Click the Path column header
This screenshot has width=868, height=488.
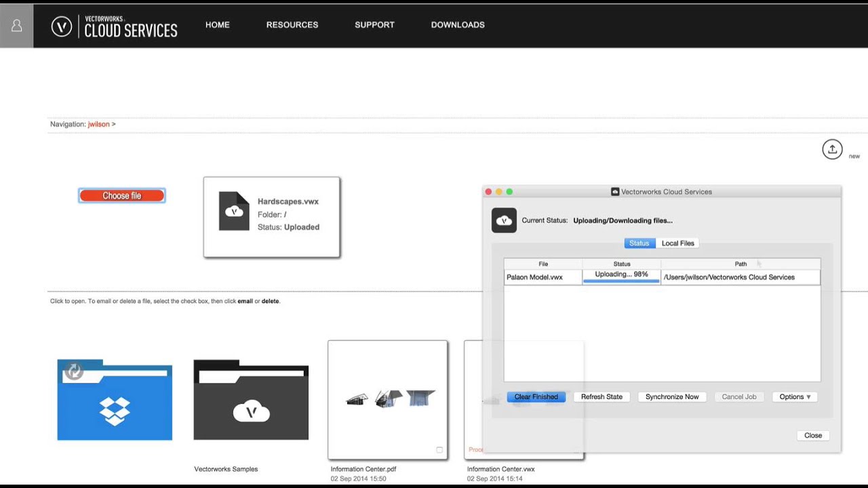coord(741,264)
